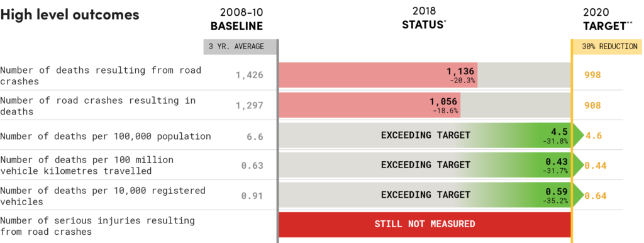Click the 908 target value
Viewport: 644px width, 243px height.
pyautogui.click(x=592, y=106)
